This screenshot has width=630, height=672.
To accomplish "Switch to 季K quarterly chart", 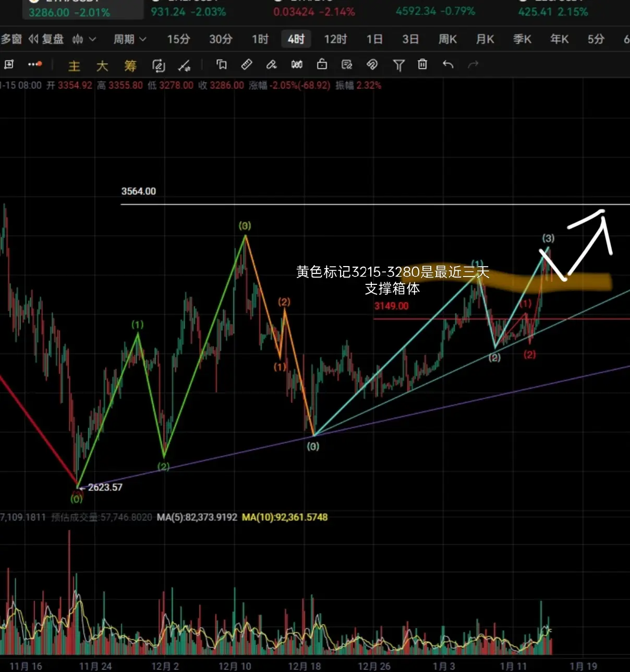I will pos(522,39).
